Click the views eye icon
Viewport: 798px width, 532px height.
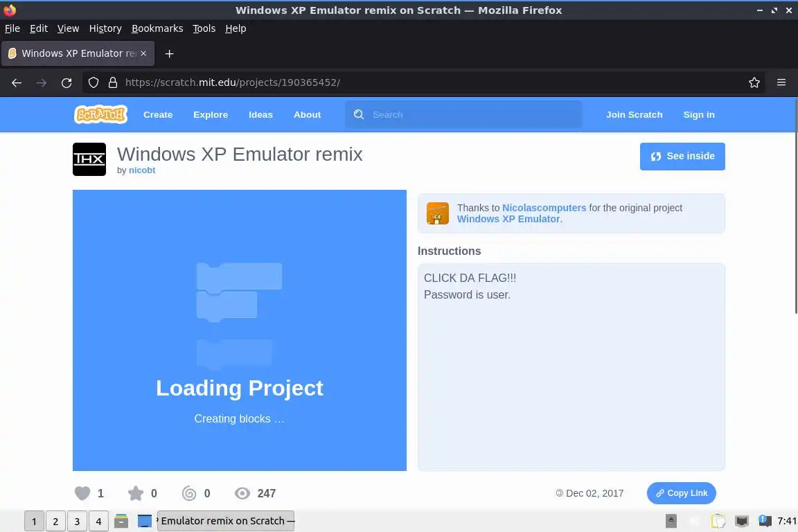pos(242,493)
